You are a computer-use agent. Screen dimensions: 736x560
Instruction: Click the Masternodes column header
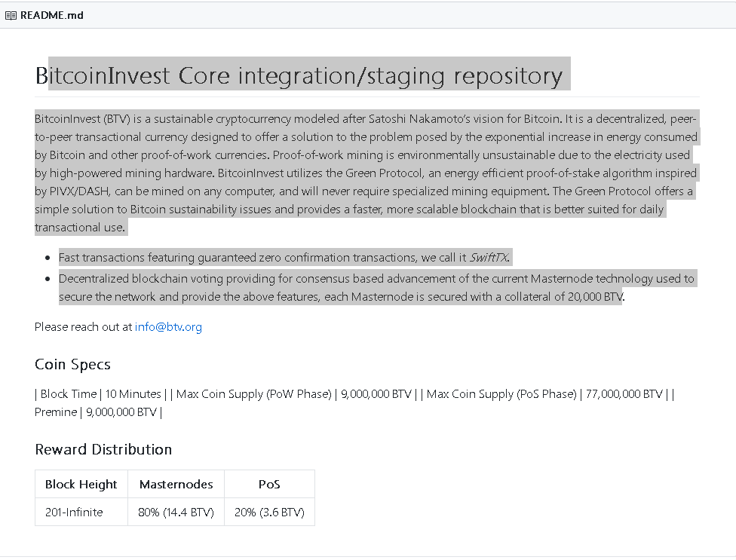point(176,484)
